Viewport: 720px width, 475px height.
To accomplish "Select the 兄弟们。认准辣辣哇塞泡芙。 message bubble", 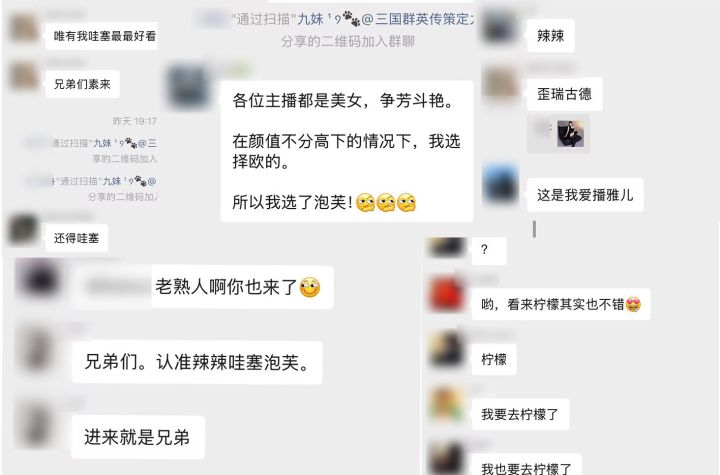I will (197, 362).
